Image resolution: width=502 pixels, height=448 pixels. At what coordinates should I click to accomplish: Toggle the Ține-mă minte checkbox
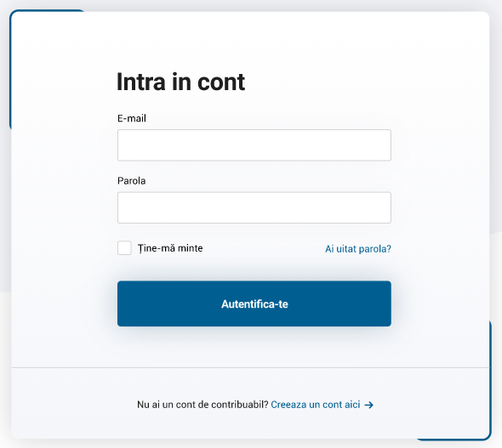pos(124,248)
